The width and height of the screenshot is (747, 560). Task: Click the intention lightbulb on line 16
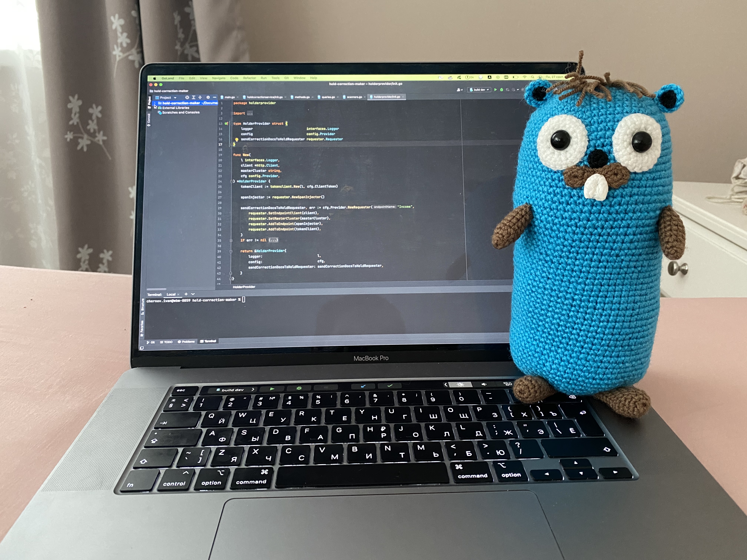tap(237, 139)
